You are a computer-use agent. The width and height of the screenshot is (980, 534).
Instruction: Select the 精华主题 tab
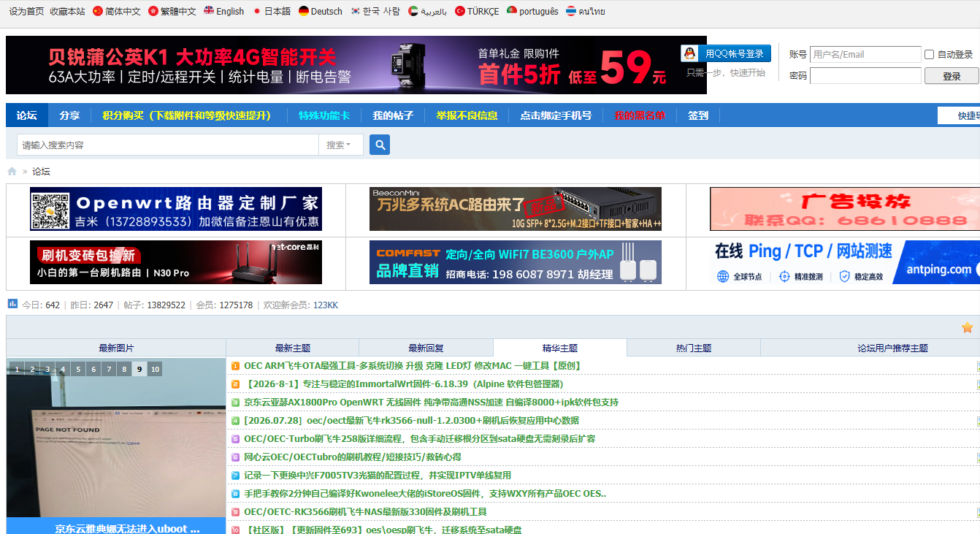[x=560, y=348]
